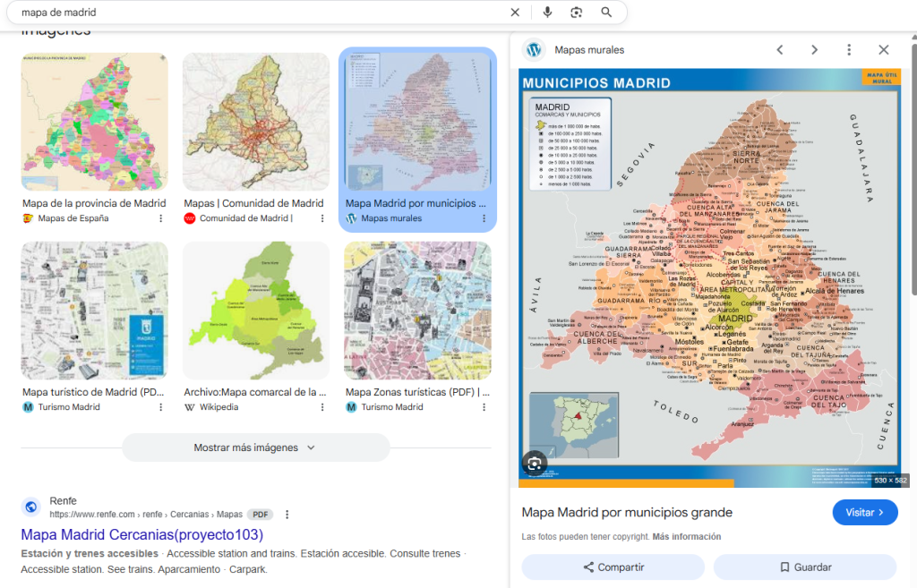The image size is (917, 588).
Task: Click in the search field 'mapa de madrid'
Action: click(260, 13)
